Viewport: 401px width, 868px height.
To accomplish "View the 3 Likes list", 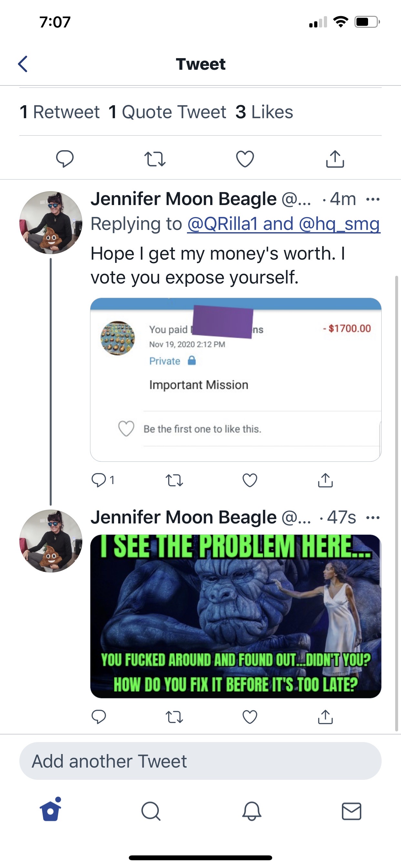I will (x=264, y=112).
